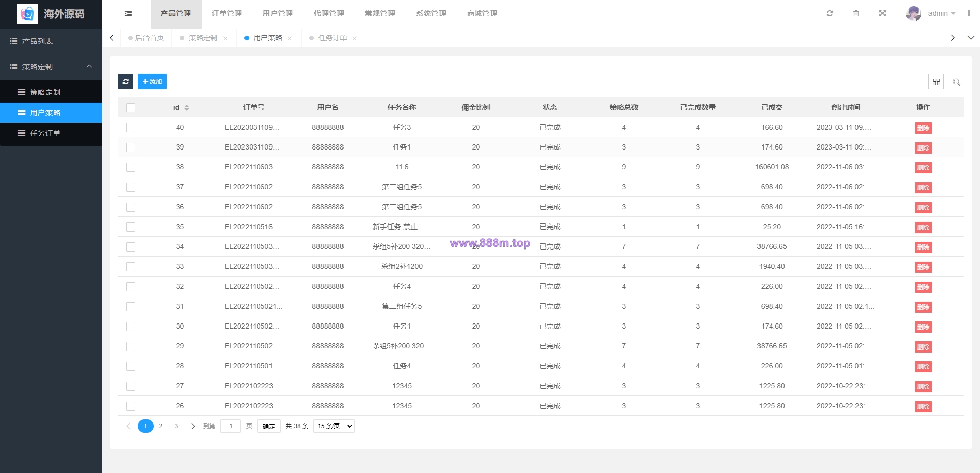Open 用户管理 top menu
The height and width of the screenshot is (473, 980).
(x=278, y=14)
